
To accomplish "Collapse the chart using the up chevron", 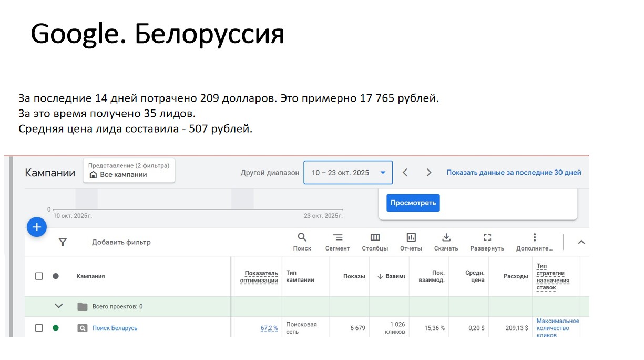I will pyautogui.click(x=581, y=242).
